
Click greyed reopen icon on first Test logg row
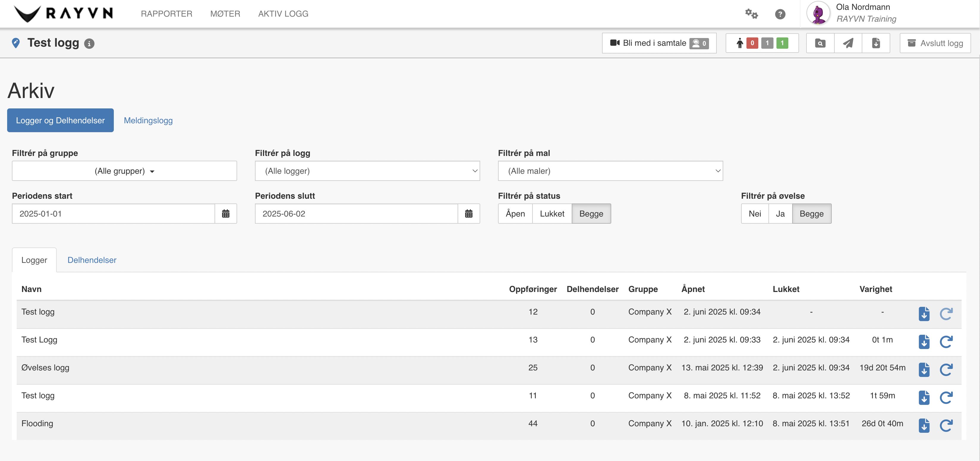coord(946,314)
